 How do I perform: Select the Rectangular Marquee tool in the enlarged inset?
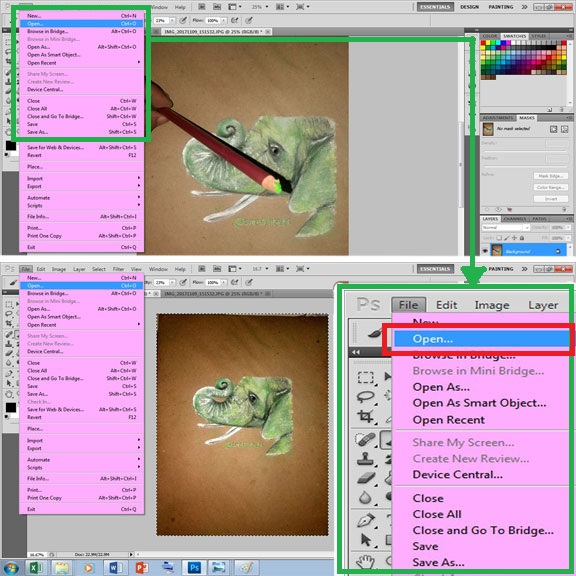(366, 378)
